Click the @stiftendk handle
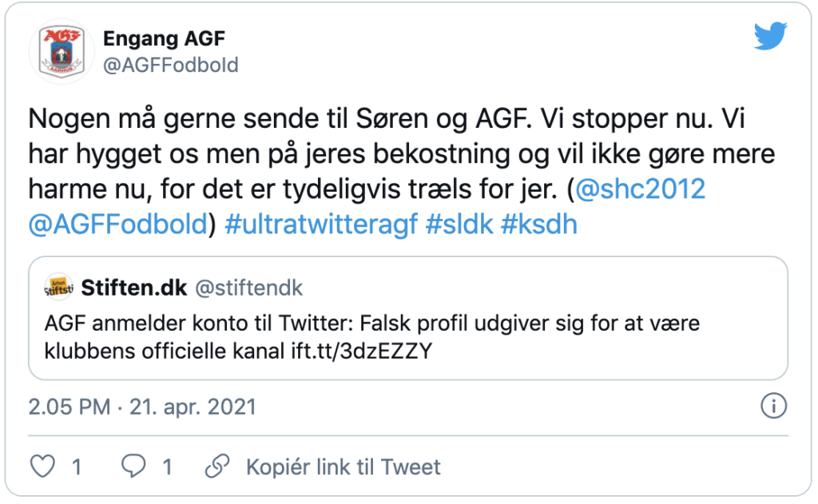 coord(249,288)
